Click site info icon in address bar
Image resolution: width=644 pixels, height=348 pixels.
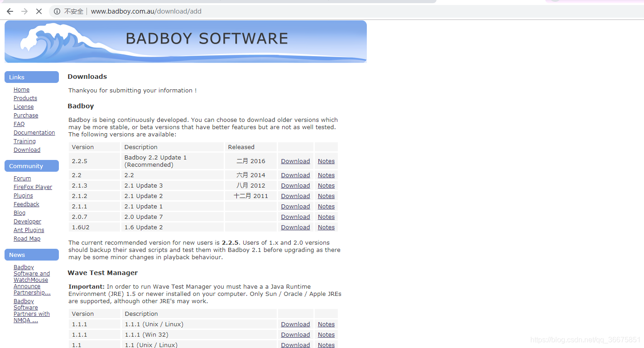click(57, 11)
